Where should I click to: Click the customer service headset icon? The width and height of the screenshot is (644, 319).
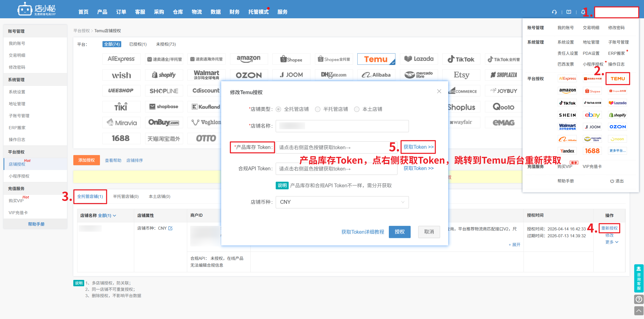tap(554, 12)
